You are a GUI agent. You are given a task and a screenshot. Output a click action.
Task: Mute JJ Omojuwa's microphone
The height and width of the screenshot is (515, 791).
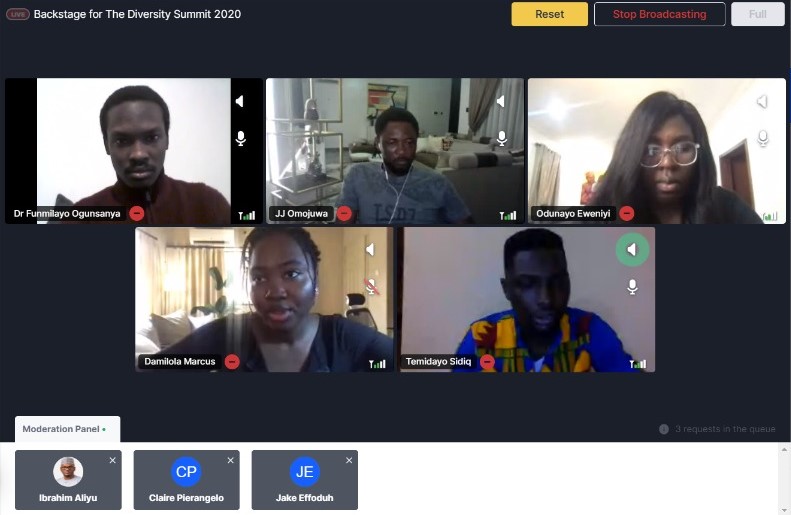(x=502, y=138)
